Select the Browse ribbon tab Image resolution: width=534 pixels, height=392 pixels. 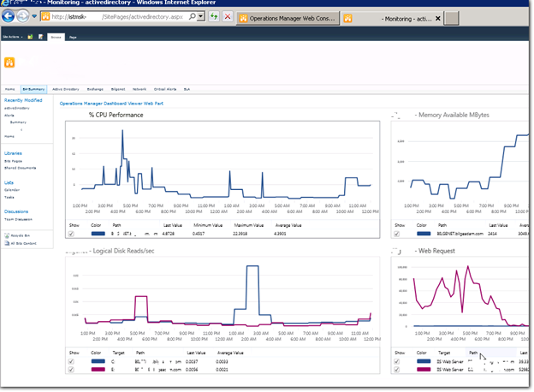[x=56, y=37]
